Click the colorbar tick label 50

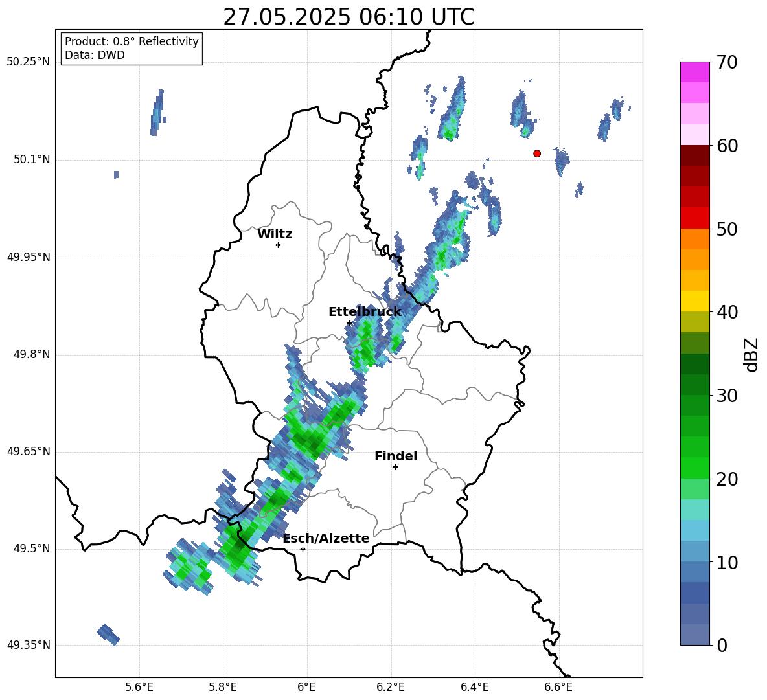[x=727, y=229]
